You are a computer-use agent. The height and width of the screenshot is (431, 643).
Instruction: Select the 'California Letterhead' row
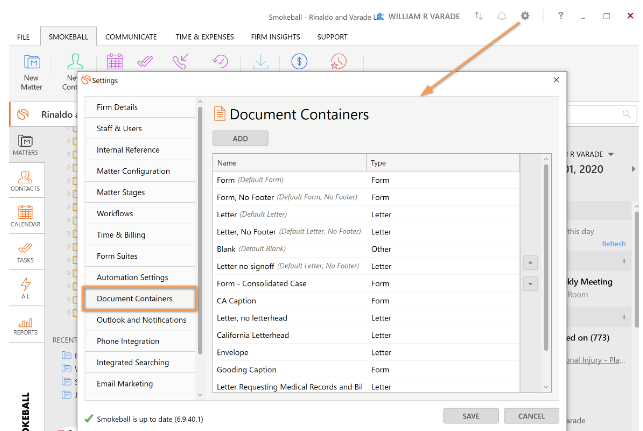click(366, 335)
